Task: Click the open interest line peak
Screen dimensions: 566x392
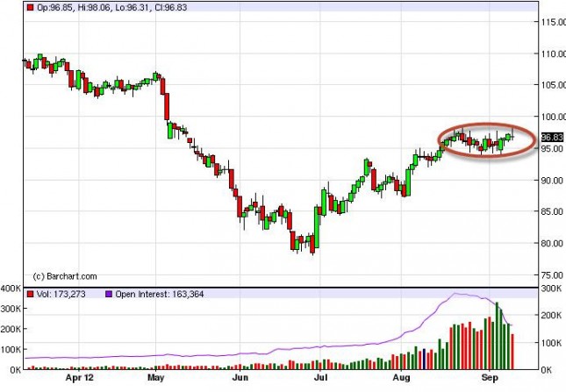Action: pos(455,294)
